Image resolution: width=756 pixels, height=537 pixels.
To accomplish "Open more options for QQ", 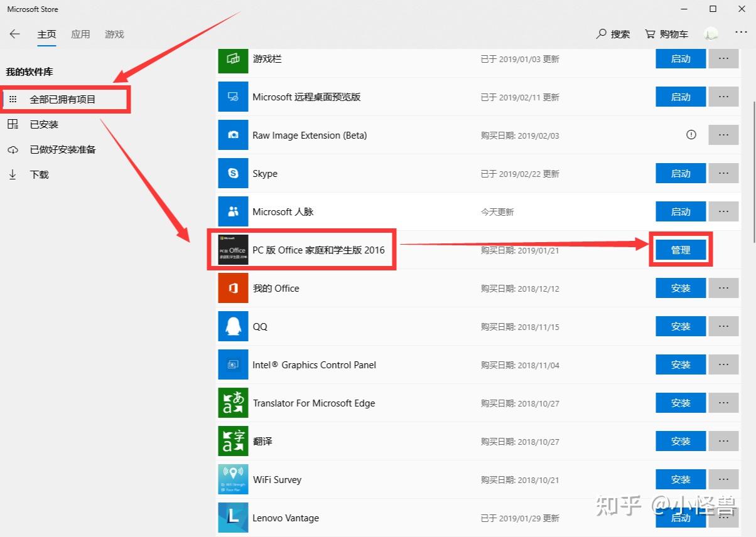I will coord(723,327).
